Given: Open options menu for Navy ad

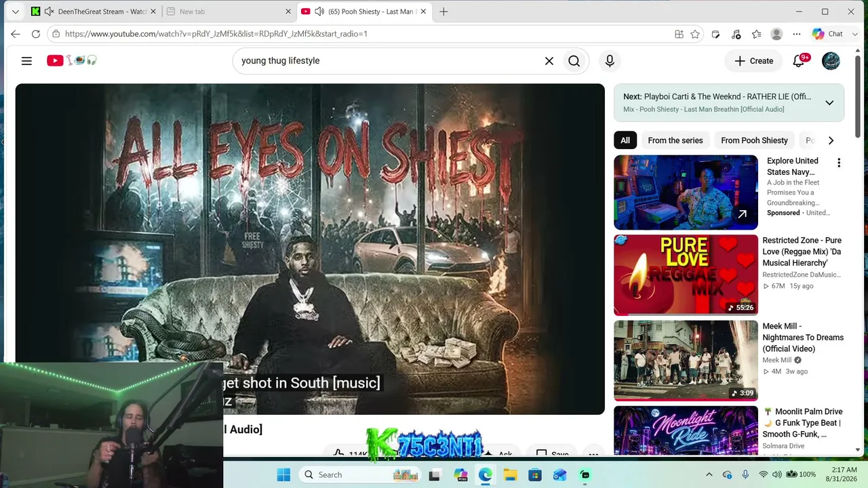Looking at the screenshot, I should pyautogui.click(x=839, y=163).
